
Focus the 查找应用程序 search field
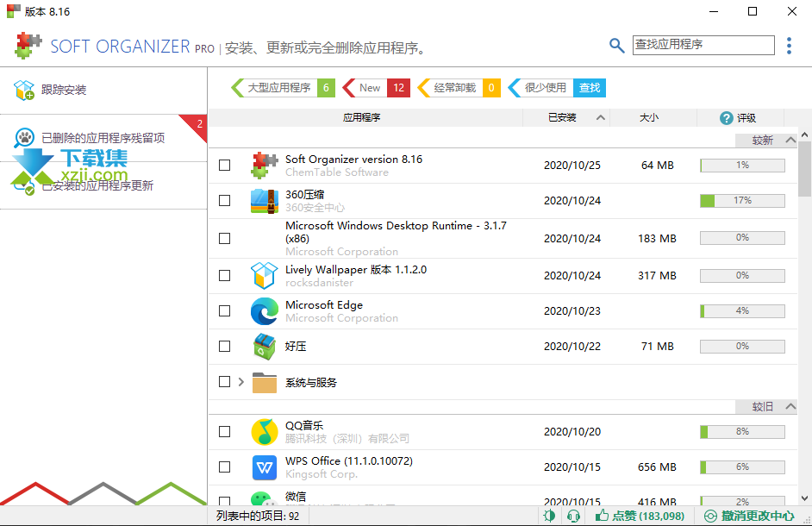703,45
